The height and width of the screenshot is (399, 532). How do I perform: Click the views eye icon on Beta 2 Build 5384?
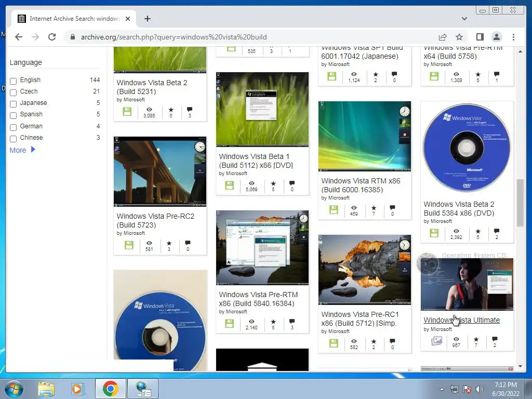click(456, 231)
